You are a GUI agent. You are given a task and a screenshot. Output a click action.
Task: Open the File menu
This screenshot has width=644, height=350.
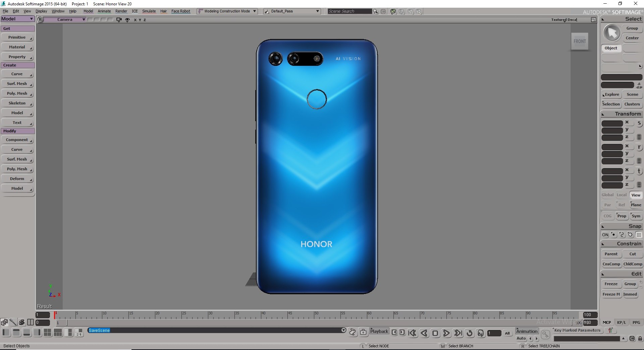point(5,11)
